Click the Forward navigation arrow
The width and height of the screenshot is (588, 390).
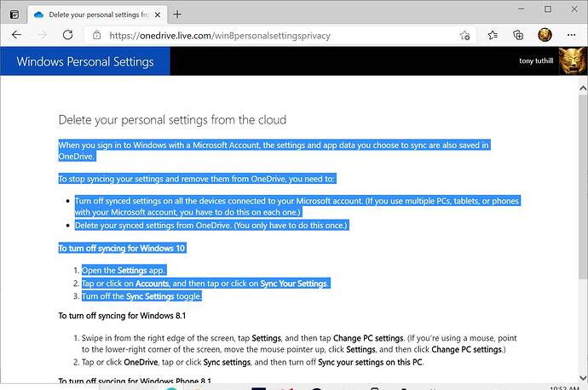point(43,35)
